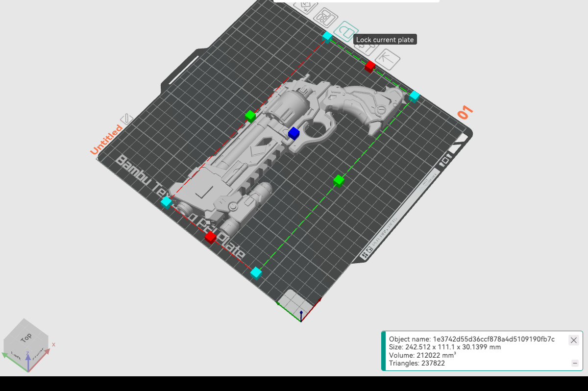Click the blue Z-axis scale handle
588x391 pixels.
pyautogui.click(x=294, y=133)
